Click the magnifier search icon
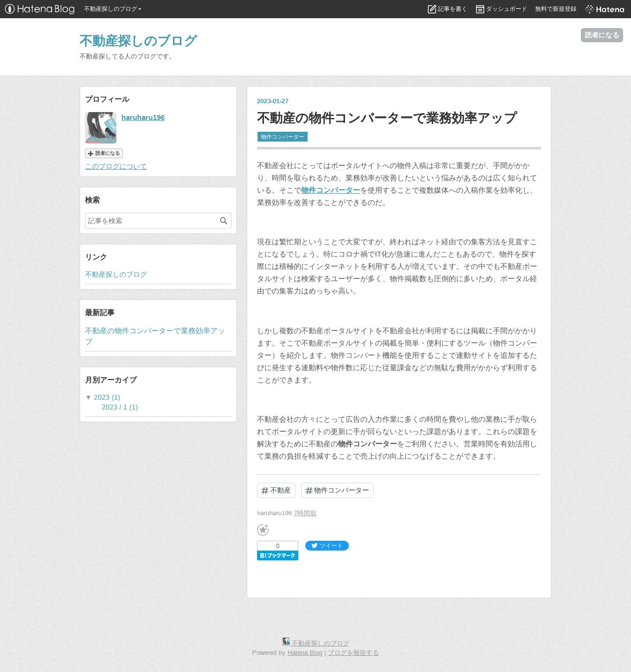Image resolution: width=631 pixels, height=672 pixels. (x=224, y=221)
